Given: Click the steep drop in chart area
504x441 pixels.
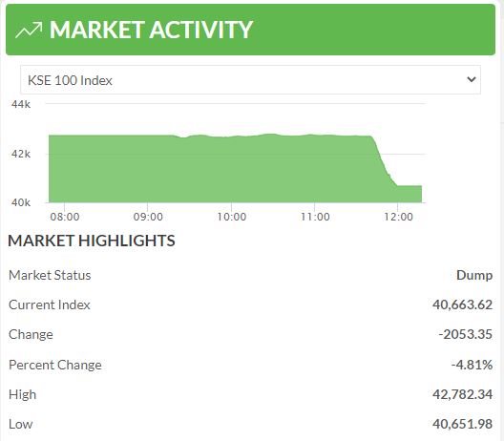Looking at the screenshot, I should [384, 162].
